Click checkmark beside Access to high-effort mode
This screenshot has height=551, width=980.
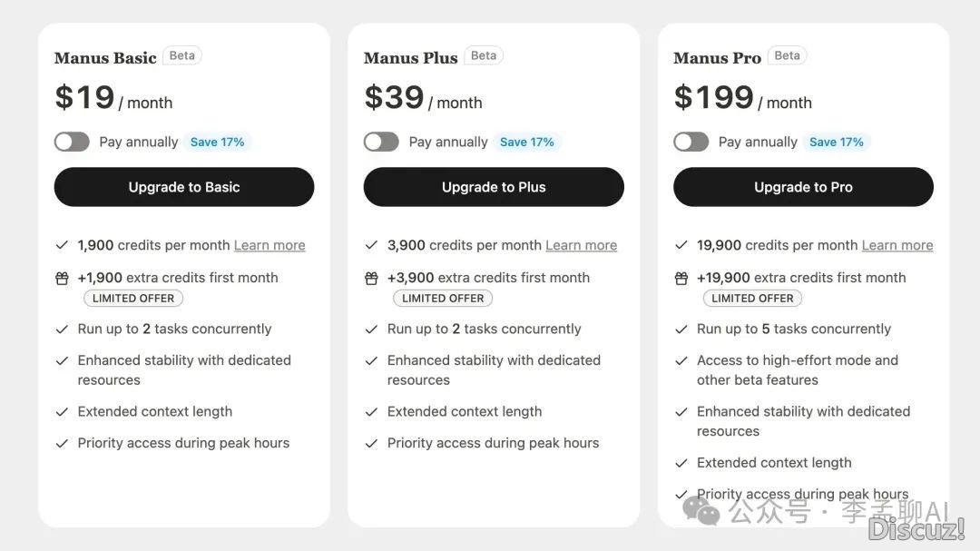681,361
